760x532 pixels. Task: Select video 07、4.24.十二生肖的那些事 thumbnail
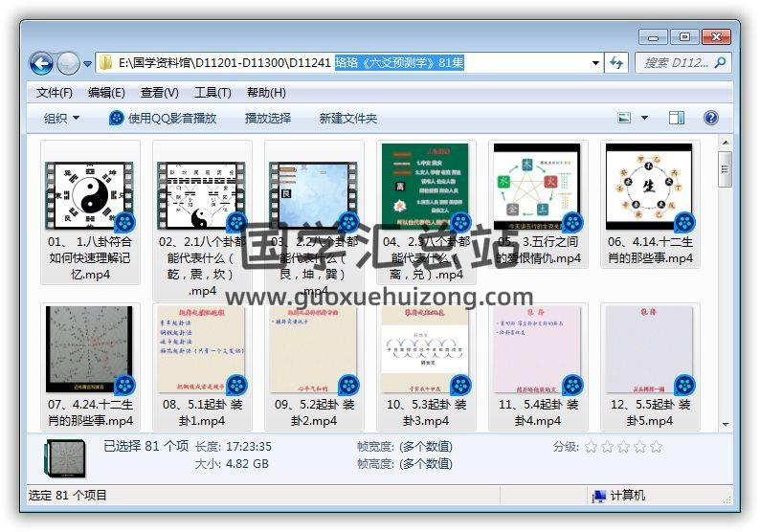89,349
